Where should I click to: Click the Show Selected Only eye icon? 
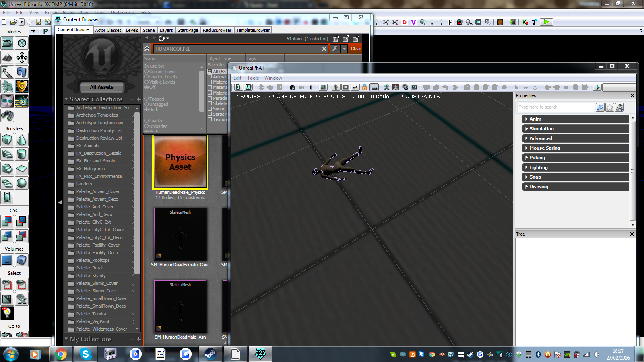tap(7, 284)
